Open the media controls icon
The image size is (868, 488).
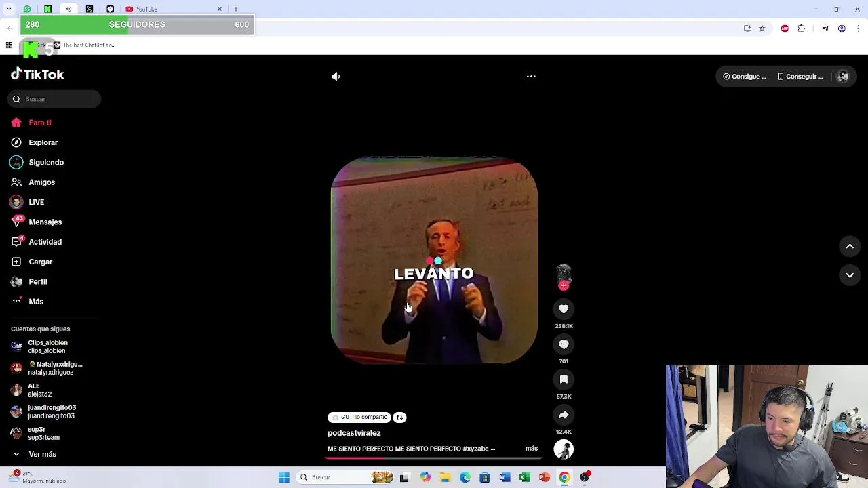825,28
